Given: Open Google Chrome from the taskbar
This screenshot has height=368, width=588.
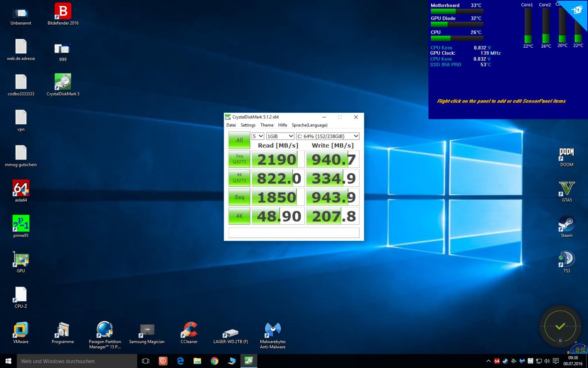Looking at the screenshot, I should point(214,361).
